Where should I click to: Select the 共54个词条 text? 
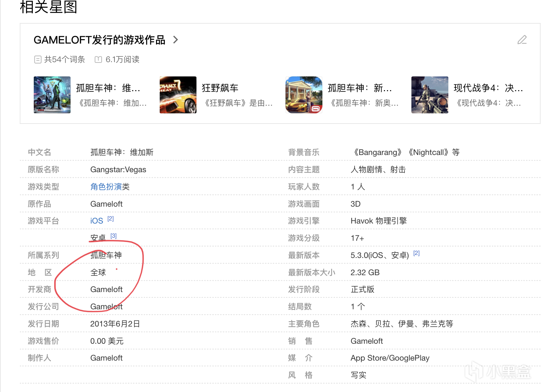click(x=64, y=59)
